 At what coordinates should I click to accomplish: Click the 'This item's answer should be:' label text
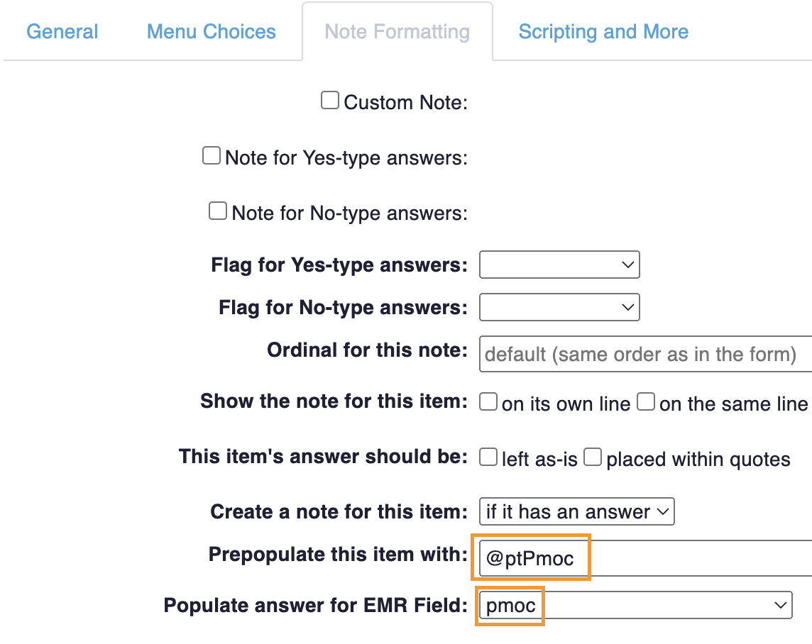(x=323, y=456)
